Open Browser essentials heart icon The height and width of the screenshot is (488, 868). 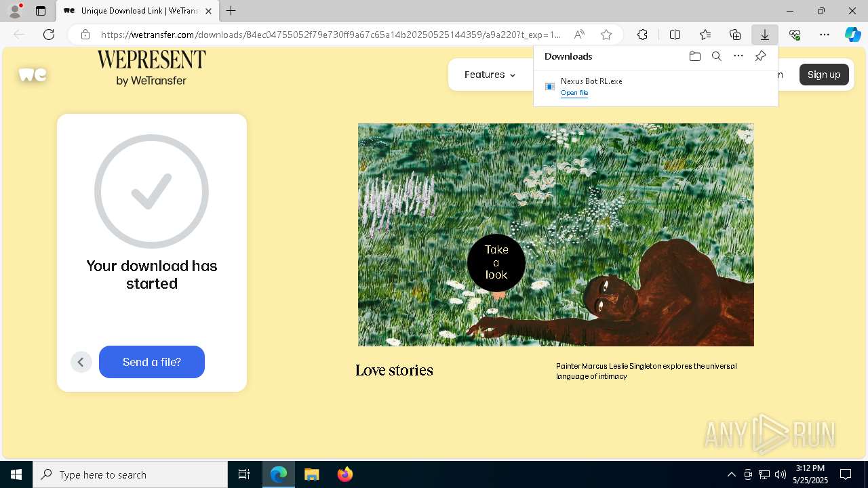coord(795,35)
